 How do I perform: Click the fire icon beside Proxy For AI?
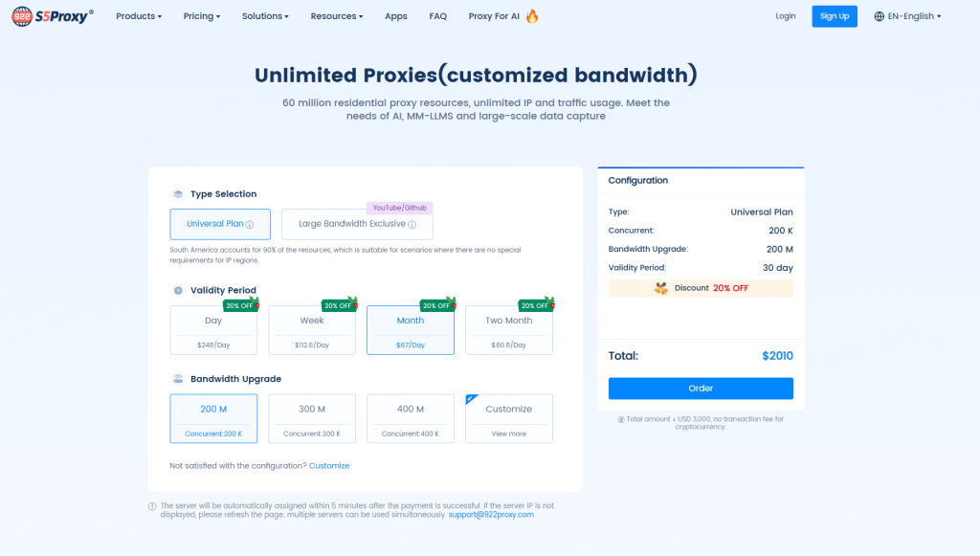click(533, 16)
